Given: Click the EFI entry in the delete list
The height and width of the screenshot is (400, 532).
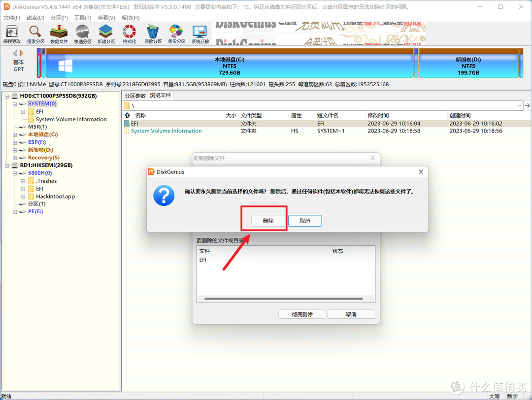Looking at the screenshot, I should [x=203, y=260].
